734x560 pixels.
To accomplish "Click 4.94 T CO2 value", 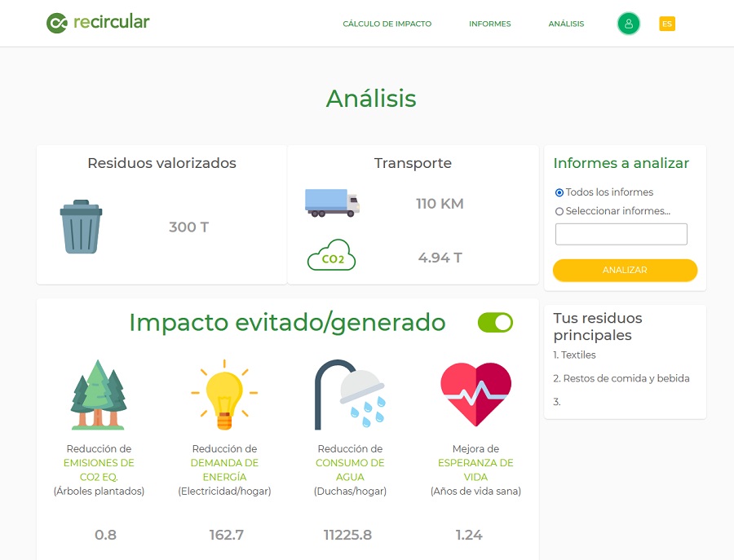I will click(x=440, y=258).
